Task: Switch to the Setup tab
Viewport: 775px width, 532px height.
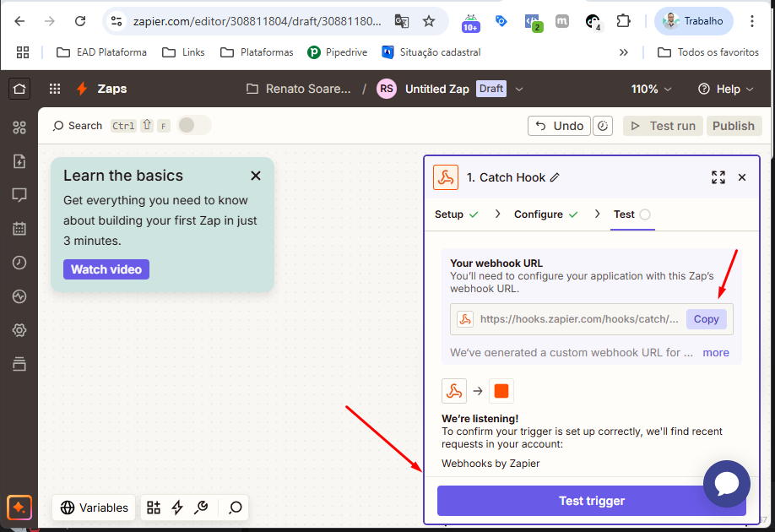Action: (x=456, y=214)
